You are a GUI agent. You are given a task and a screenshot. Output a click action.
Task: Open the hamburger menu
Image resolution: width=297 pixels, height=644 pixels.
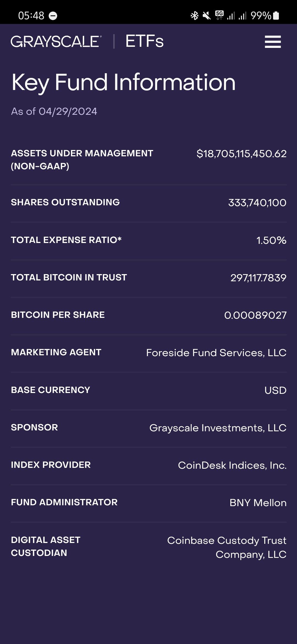[x=273, y=42]
